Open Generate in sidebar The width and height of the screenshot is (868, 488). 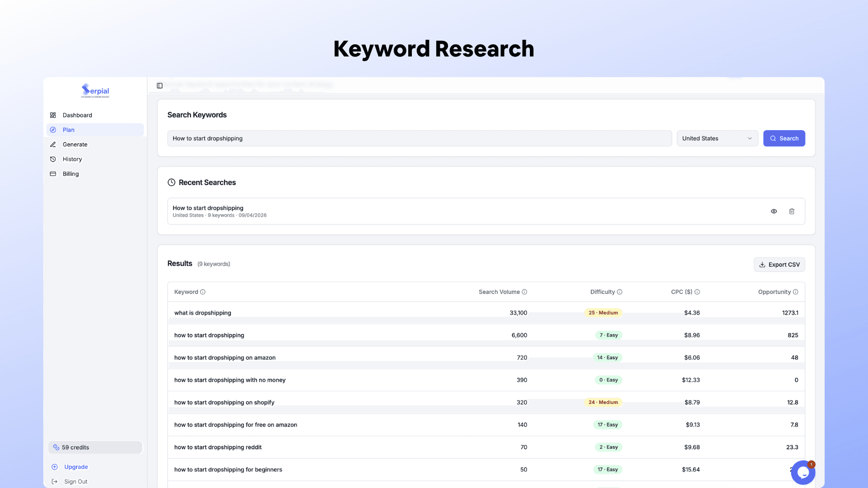95,145
